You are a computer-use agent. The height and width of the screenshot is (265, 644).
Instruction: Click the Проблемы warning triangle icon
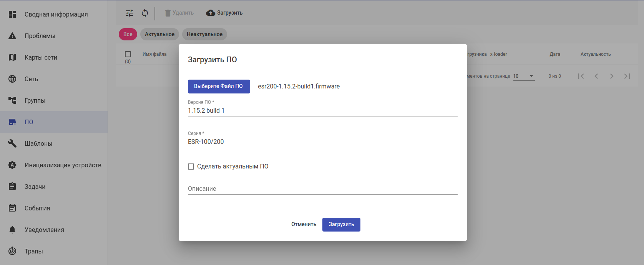12,36
